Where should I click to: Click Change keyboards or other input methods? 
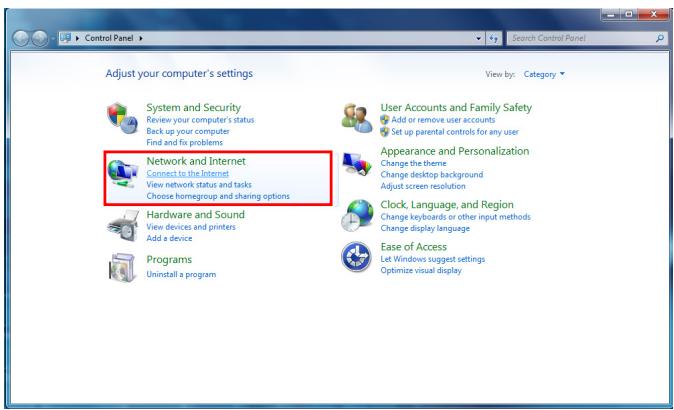click(x=455, y=217)
